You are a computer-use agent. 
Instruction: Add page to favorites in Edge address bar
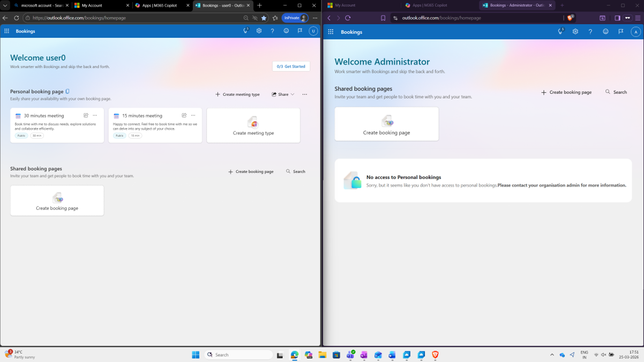264,18
